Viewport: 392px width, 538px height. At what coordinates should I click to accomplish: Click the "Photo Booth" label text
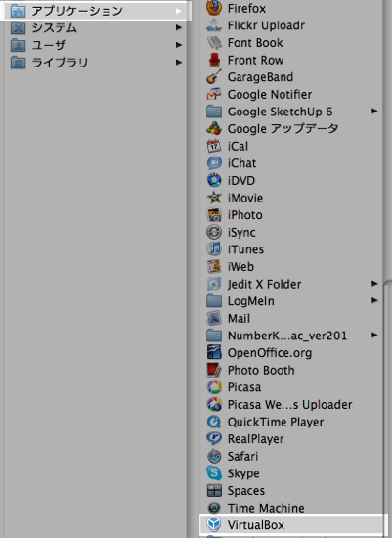point(261,370)
